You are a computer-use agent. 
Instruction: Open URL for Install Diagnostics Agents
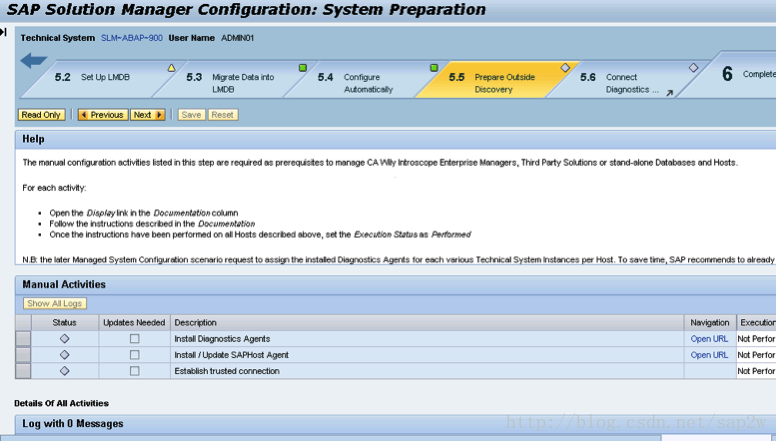(x=709, y=339)
